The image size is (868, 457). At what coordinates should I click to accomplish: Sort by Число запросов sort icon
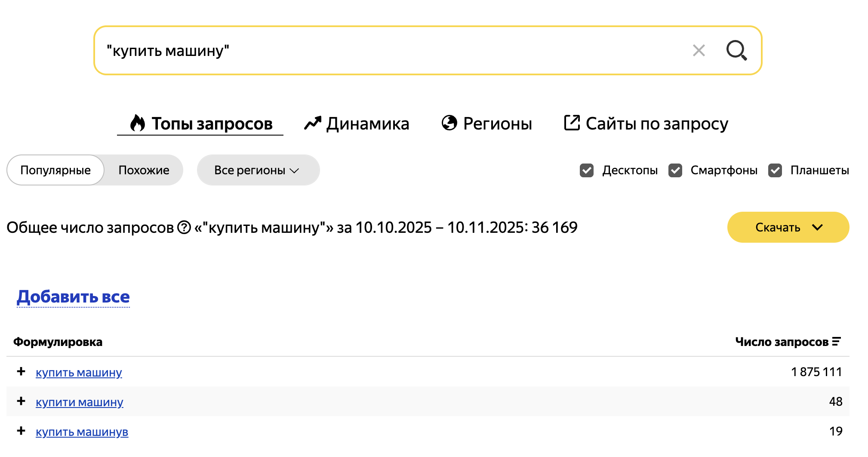[x=836, y=342]
